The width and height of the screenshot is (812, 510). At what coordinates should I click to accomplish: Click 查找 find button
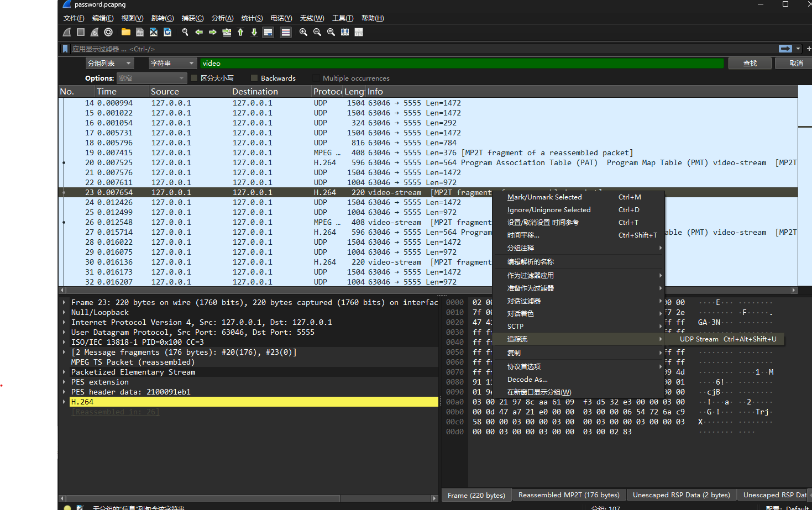tap(750, 64)
